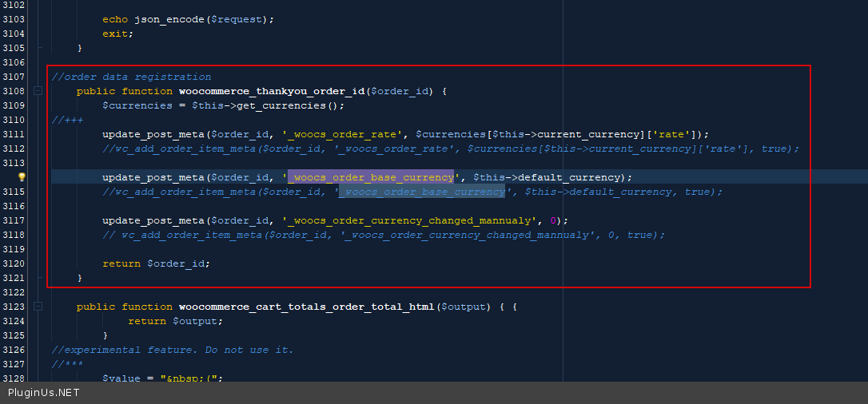The height and width of the screenshot is (404, 868).
Task: Collapse the woocommerce_cart_totals_order_total_html function fold marker
Action: (37, 307)
